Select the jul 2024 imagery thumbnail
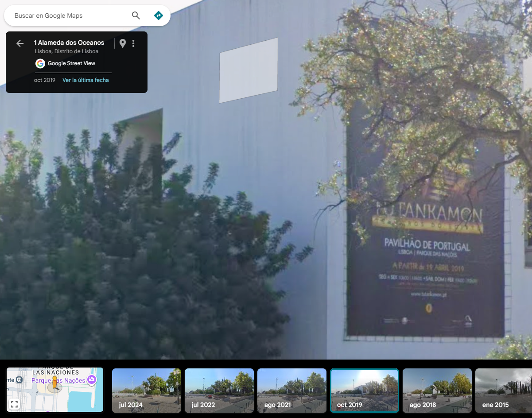This screenshot has width=532, height=418. 146,390
